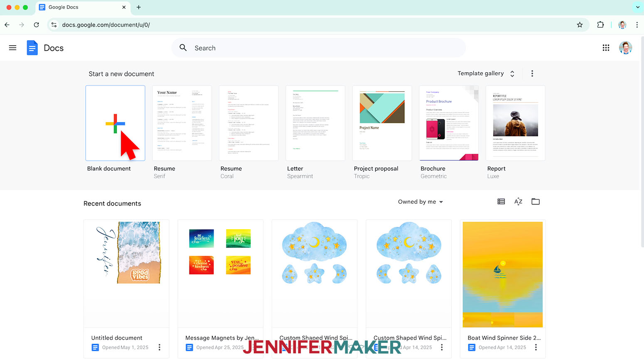Choose the Resume Serif template
This screenshot has width=644, height=362.
[182, 123]
